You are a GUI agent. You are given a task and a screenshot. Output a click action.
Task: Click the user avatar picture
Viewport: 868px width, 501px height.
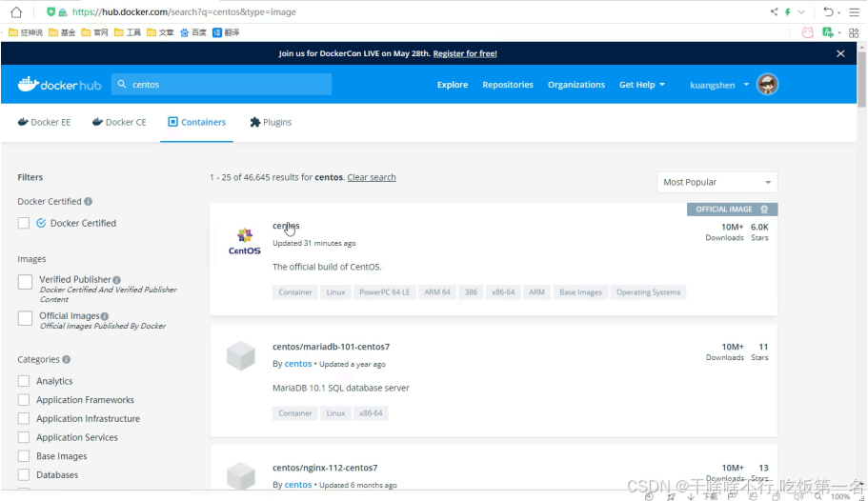pyautogui.click(x=767, y=85)
